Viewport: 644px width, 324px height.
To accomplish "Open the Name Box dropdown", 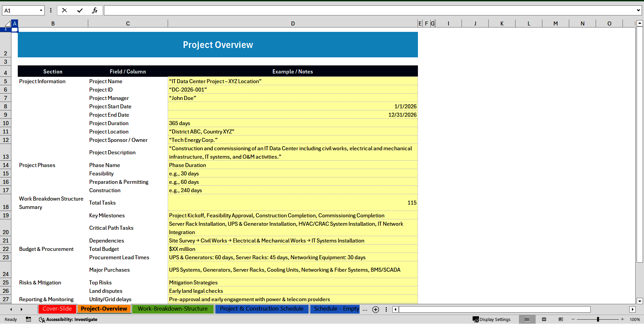I will coord(40,10).
